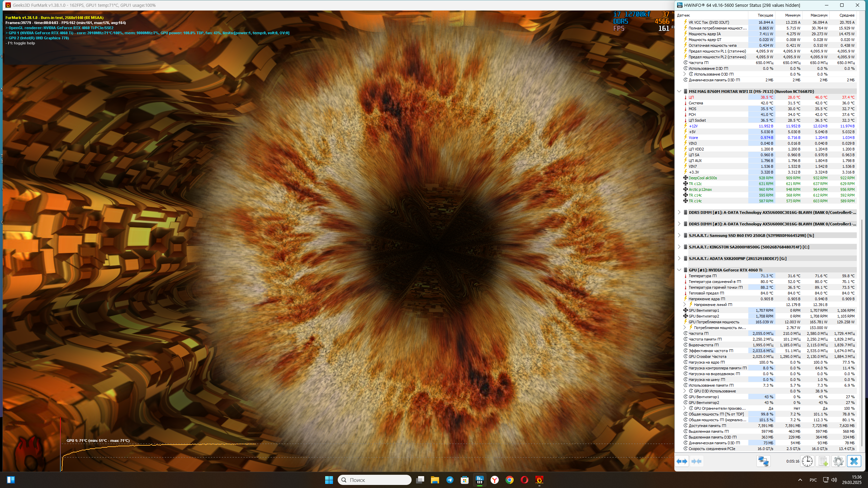868x488 pixels.
Task: Expand the first DDR5 DIMM [#1] A-DATA group
Action: coord(679,212)
